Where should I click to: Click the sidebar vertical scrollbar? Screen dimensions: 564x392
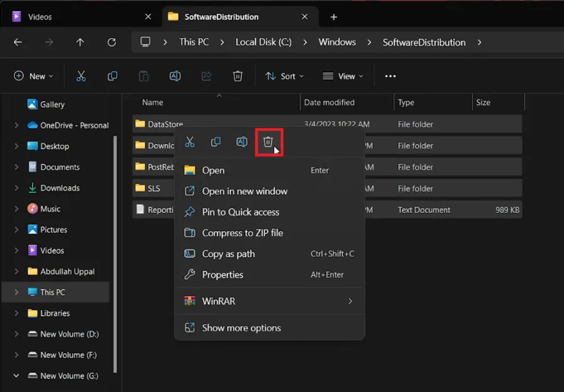pyautogui.click(x=115, y=254)
